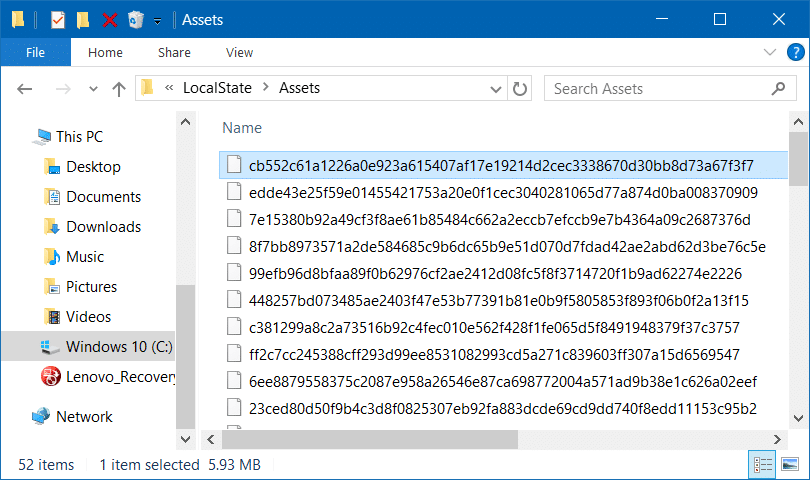Click navigation pane scrollbar down arrow
810x480 pixels.
point(185,439)
